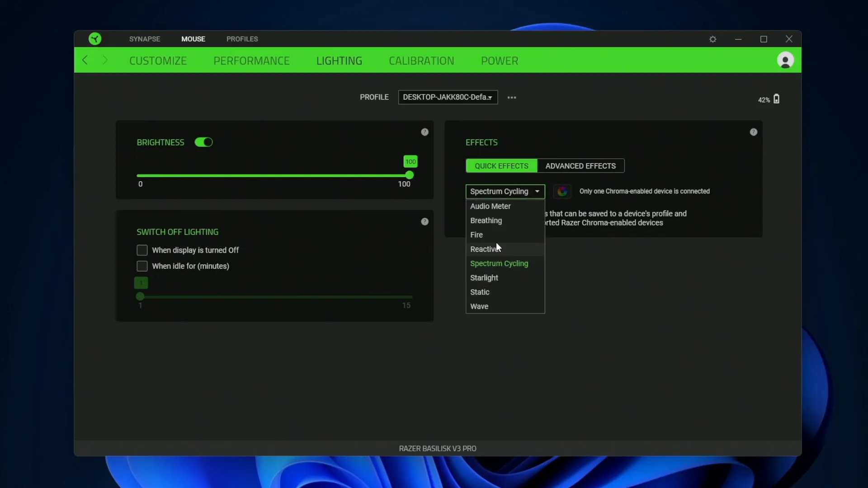Toggle the Brightness switch off
Viewport: 868px width, 488px height.
(x=203, y=142)
